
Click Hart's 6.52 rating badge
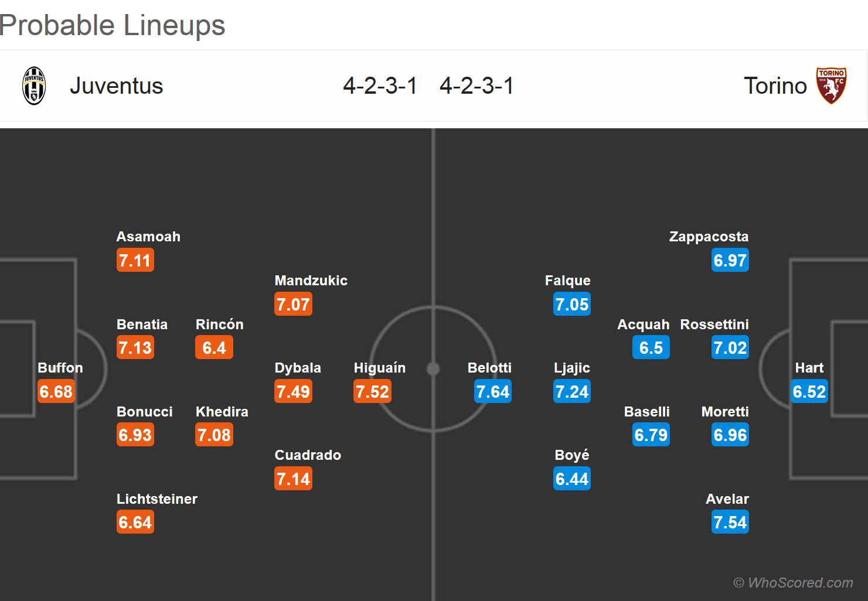(x=809, y=391)
